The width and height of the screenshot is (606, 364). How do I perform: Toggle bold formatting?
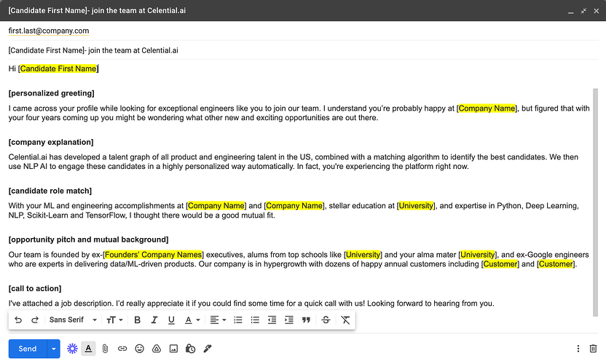pyautogui.click(x=137, y=320)
